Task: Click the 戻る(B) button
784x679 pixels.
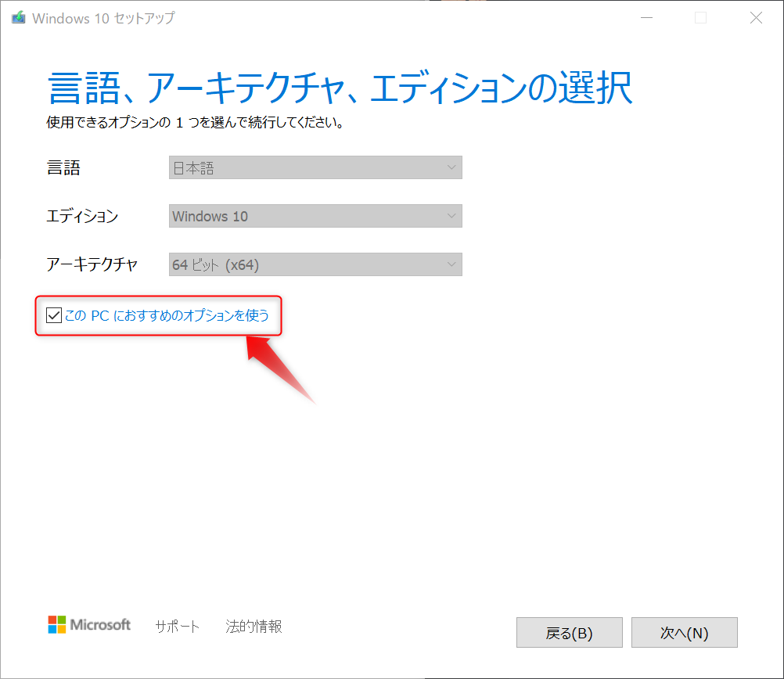Action: point(569,633)
